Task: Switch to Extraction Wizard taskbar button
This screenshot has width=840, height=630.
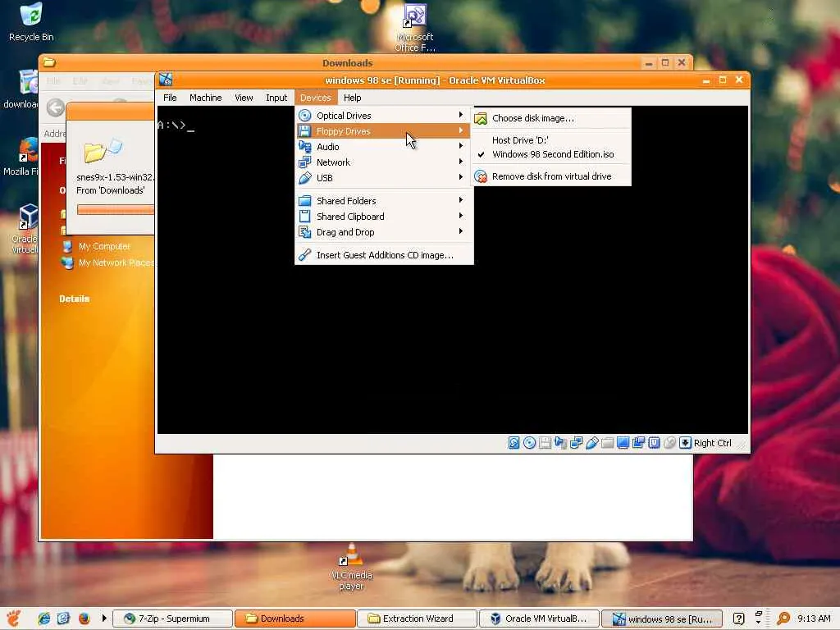Action: coord(418,619)
